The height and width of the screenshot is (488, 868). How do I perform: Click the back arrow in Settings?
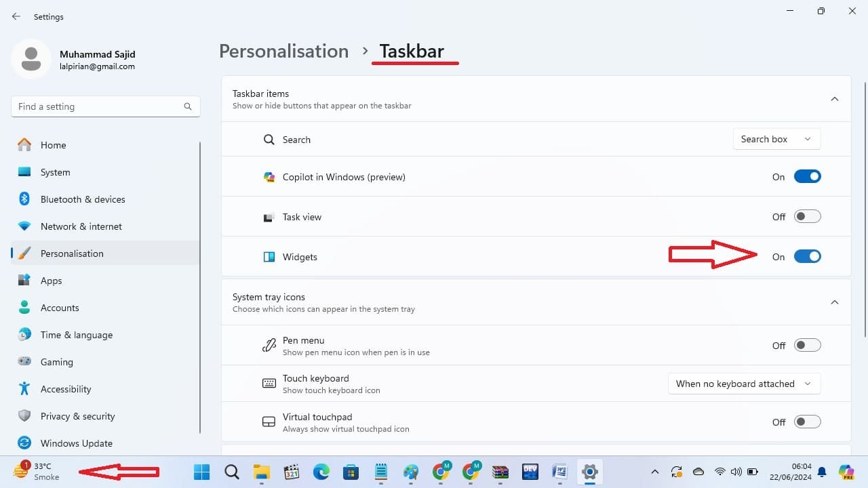point(16,16)
